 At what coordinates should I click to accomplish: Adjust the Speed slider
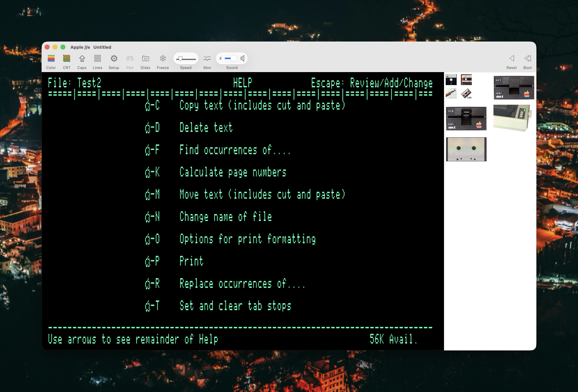[186, 59]
